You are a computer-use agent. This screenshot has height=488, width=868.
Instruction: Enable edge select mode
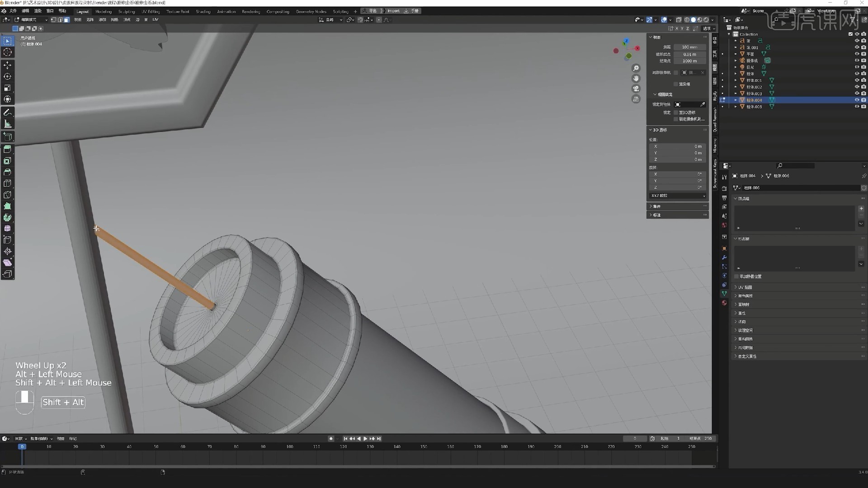click(x=60, y=20)
